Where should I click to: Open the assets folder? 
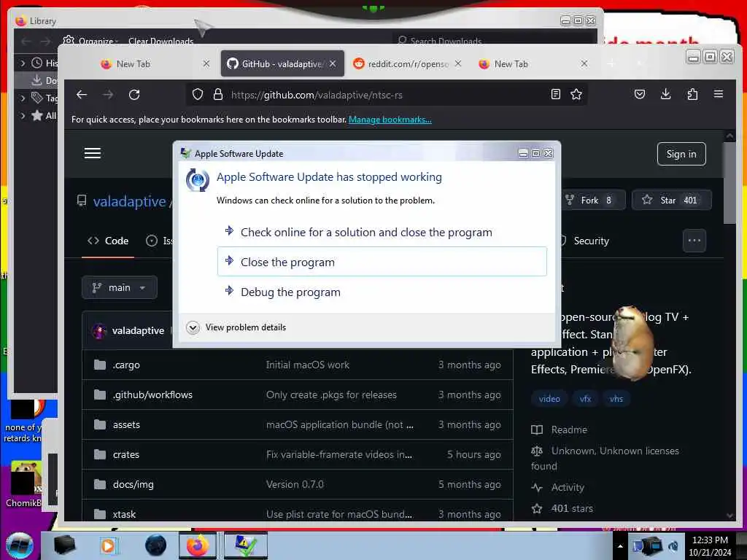pyautogui.click(x=126, y=425)
